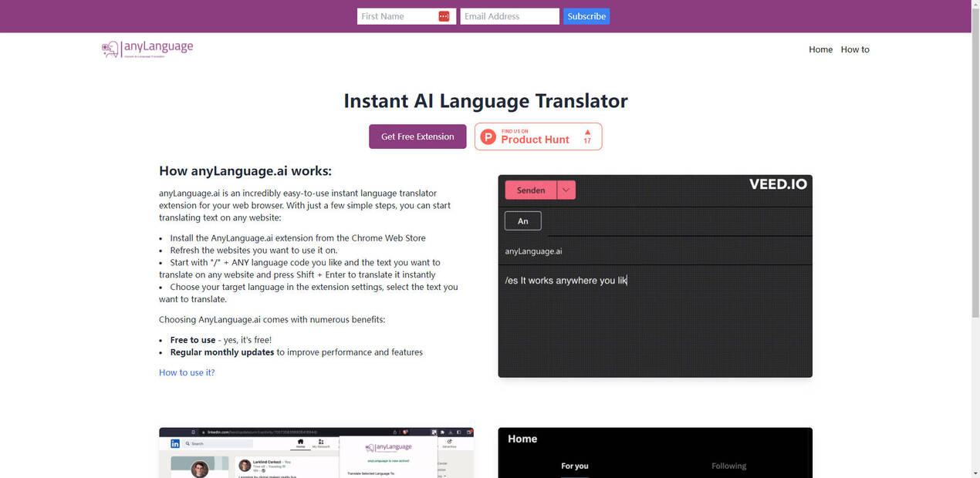Open the "How to" navigation menu item
This screenshot has height=478, width=980.
(x=855, y=49)
